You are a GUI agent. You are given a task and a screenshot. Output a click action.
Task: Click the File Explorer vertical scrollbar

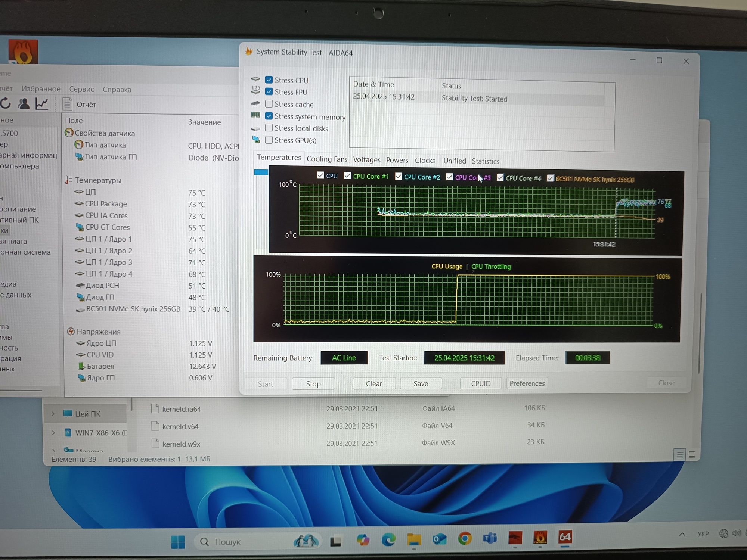[x=701, y=333]
